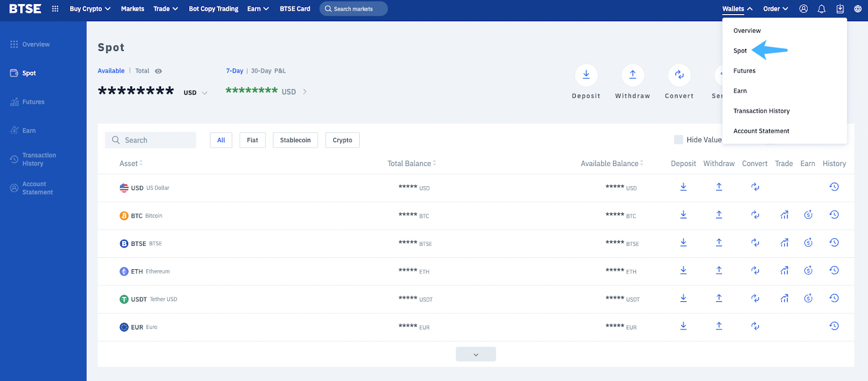
Task: Click trade chart icon in ETH row
Action: pyautogui.click(x=784, y=270)
